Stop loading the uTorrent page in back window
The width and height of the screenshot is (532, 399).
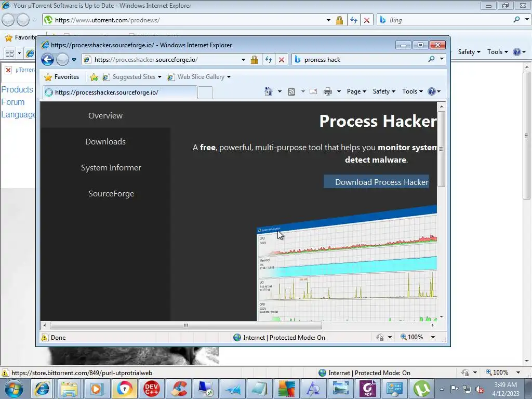point(366,20)
